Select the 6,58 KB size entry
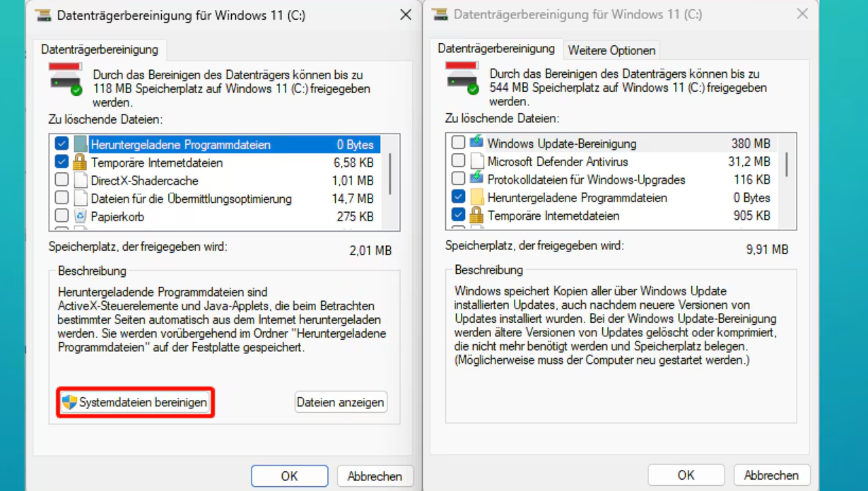 click(354, 163)
